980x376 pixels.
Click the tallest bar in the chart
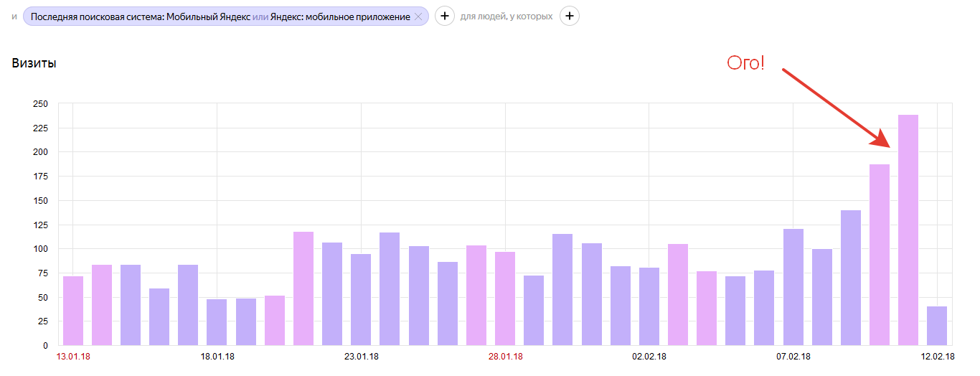(x=908, y=230)
